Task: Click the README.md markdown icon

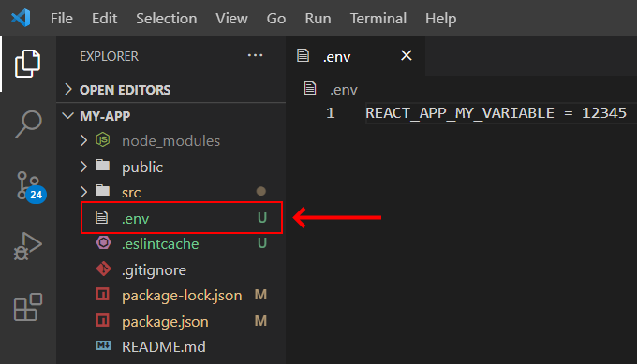Action: (104, 345)
